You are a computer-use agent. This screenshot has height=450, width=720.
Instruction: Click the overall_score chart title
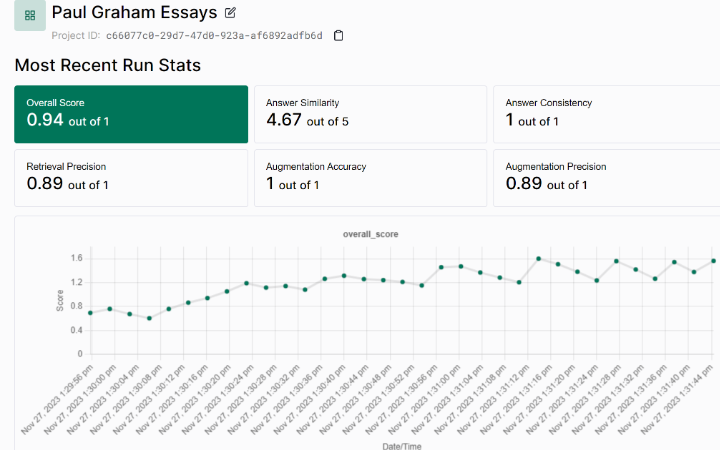click(371, 234)
